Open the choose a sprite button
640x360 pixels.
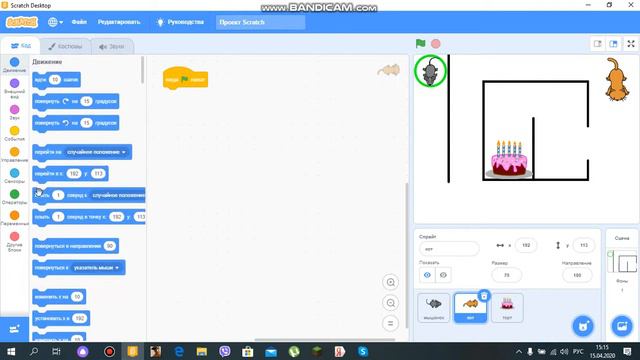point(583,326)
